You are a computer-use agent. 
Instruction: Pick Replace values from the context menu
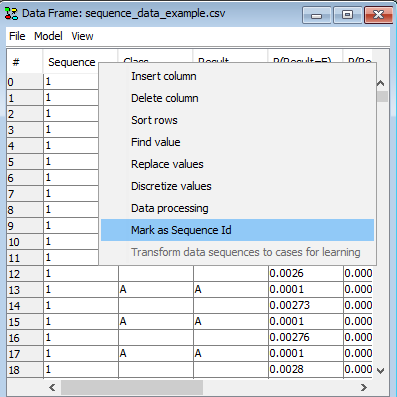[x=237, y=164]
